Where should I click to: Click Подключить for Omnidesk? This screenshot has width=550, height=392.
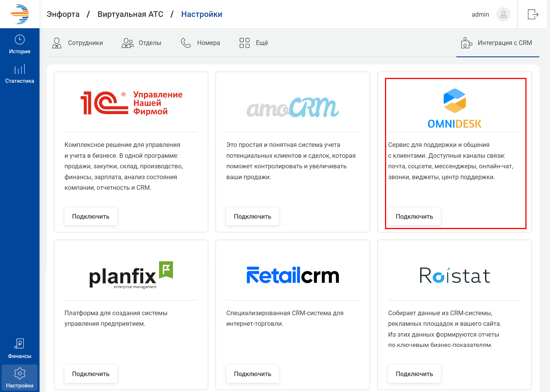(x=414, y=216)
